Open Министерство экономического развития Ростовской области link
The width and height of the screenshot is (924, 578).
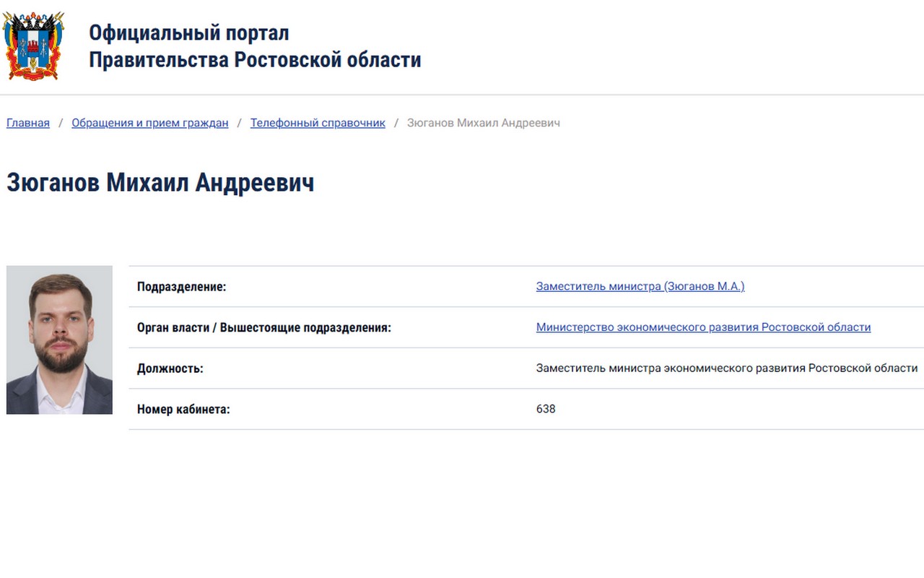pyautogui.click(x=703, y=327)
